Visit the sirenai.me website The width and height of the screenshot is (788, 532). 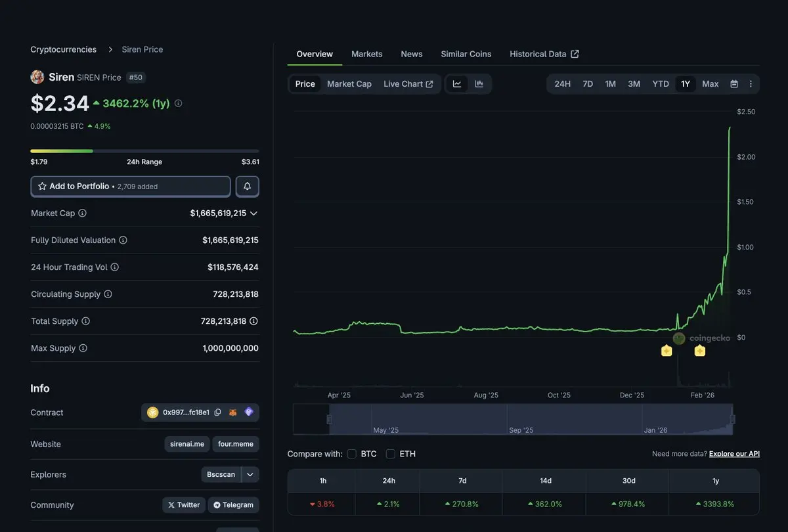tap(187, 444)
